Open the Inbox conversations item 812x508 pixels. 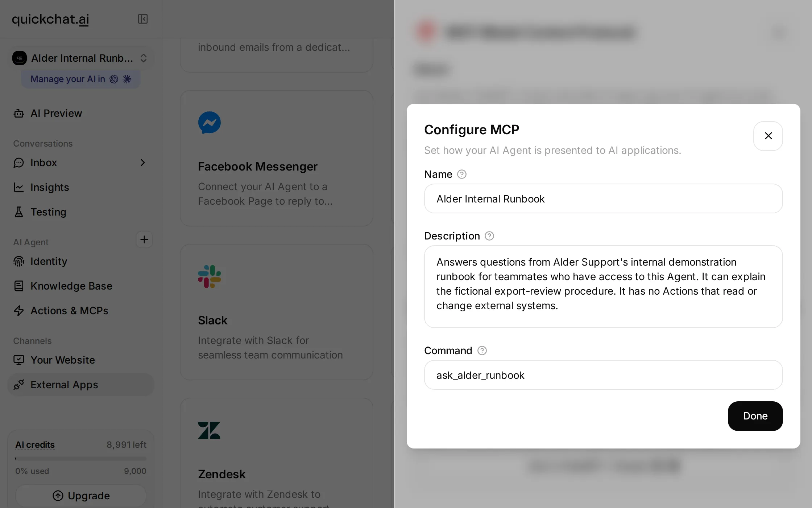tap(80, 163)
